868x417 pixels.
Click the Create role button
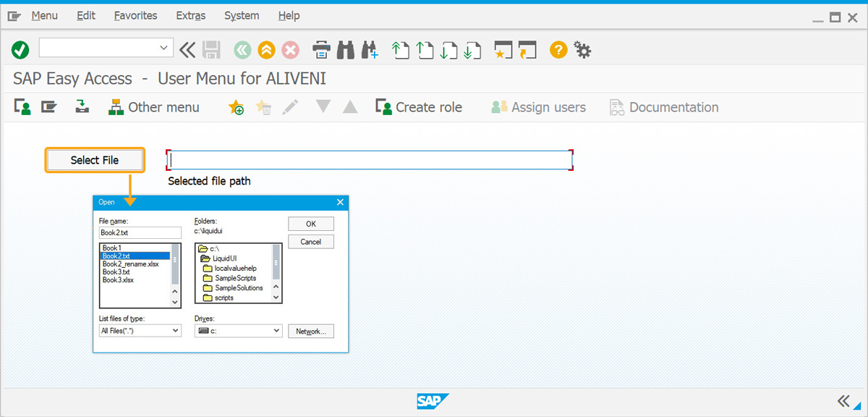[419, 107]
